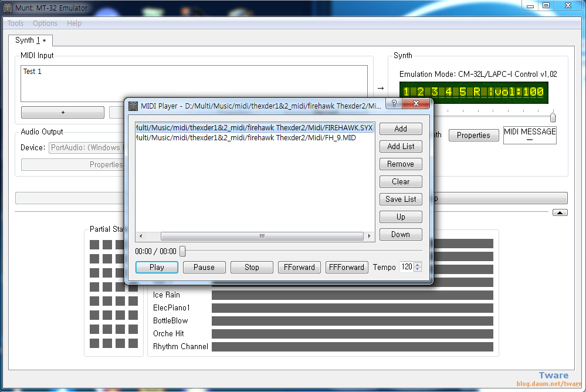Click the Audio Output Device combo box
The height and width of the screenshot is (392, 586).
click(86, 147)
